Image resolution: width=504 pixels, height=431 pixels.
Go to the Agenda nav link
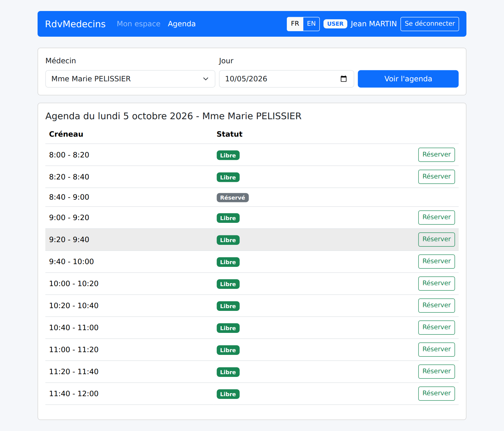coord(182,24)
